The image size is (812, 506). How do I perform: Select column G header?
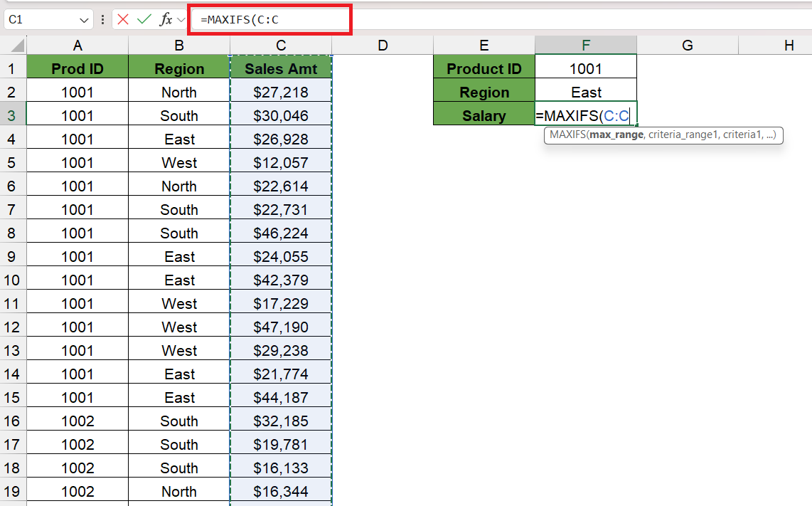click(687, 46)
